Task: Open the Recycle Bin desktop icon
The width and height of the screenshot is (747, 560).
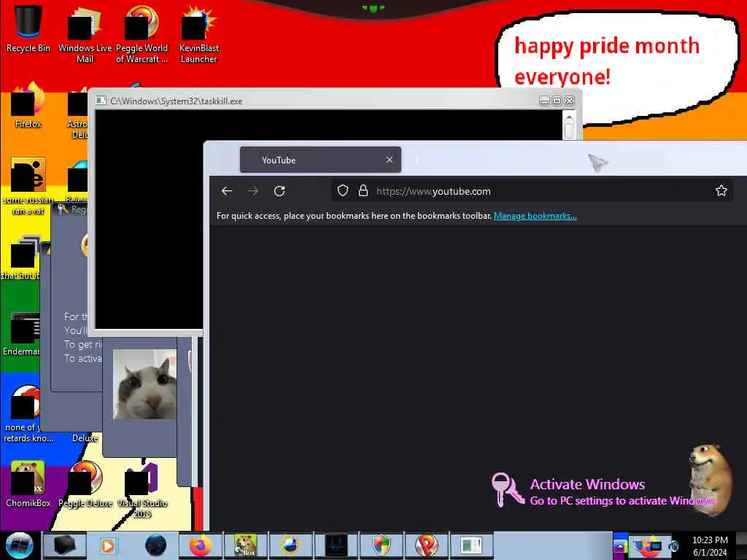Action: (28, 28)
